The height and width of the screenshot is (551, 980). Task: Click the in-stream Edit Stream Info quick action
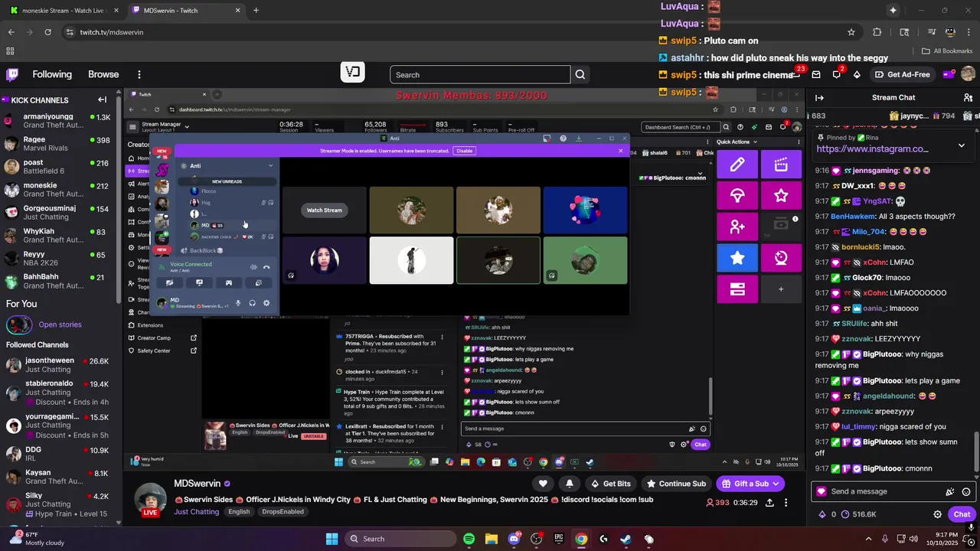click(737, 165)
